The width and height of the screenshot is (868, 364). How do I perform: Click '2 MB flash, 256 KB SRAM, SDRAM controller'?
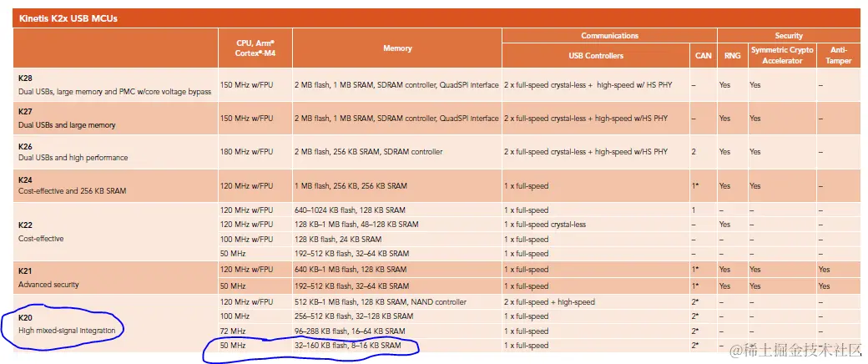pos(368,151)
